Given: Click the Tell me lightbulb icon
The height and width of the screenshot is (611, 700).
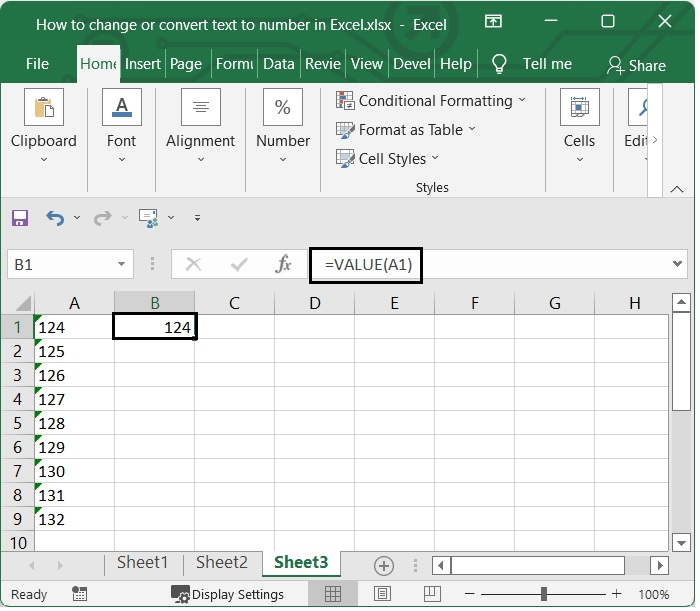Looking at the screenshot, I should coord(499,64).
